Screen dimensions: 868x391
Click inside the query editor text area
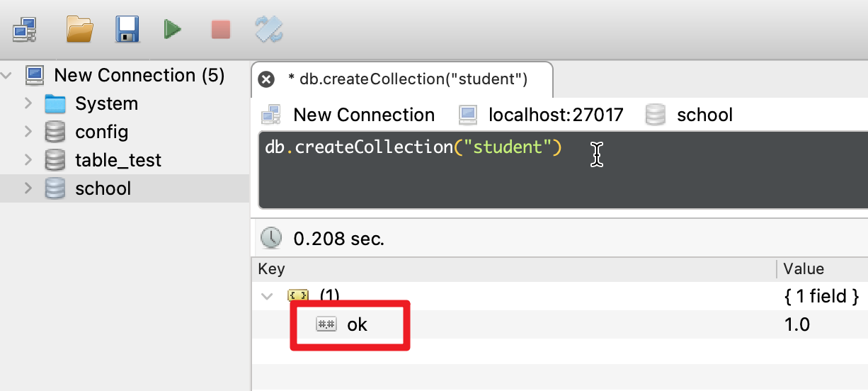click(563, 170)
